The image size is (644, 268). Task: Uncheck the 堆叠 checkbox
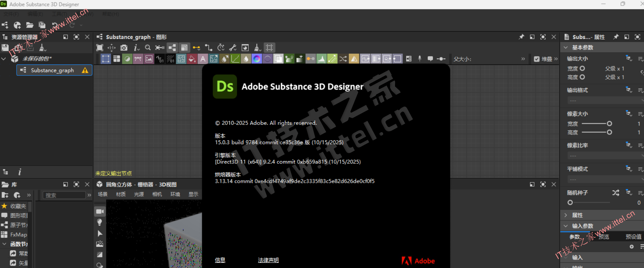click(x=537, y=59)
